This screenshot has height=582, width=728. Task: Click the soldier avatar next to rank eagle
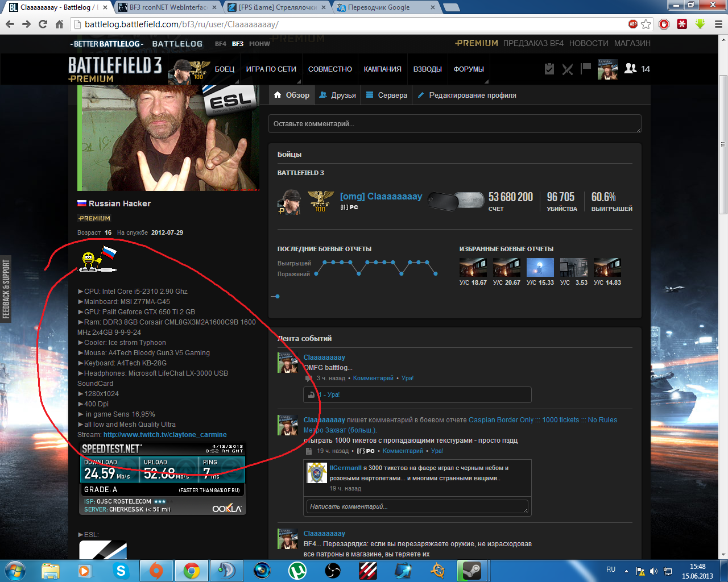click(288, 201)
